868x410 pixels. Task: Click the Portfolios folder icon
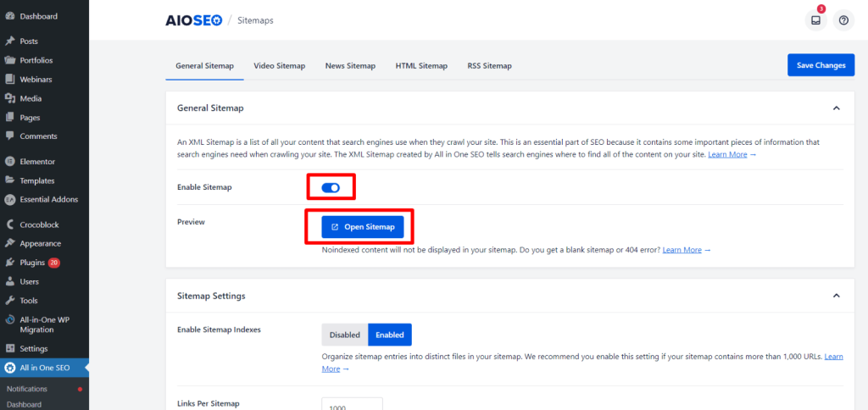[x=9, y=60]
